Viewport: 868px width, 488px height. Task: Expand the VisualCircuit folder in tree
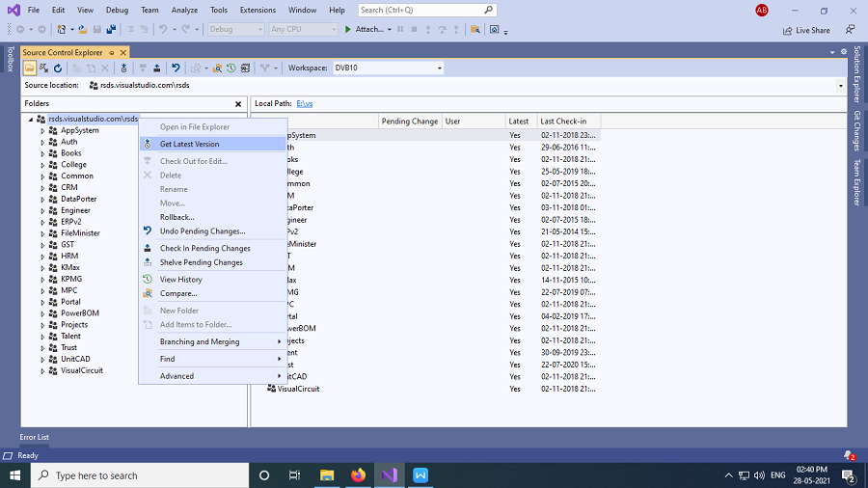pyautogui.click(x=42, y=371)
